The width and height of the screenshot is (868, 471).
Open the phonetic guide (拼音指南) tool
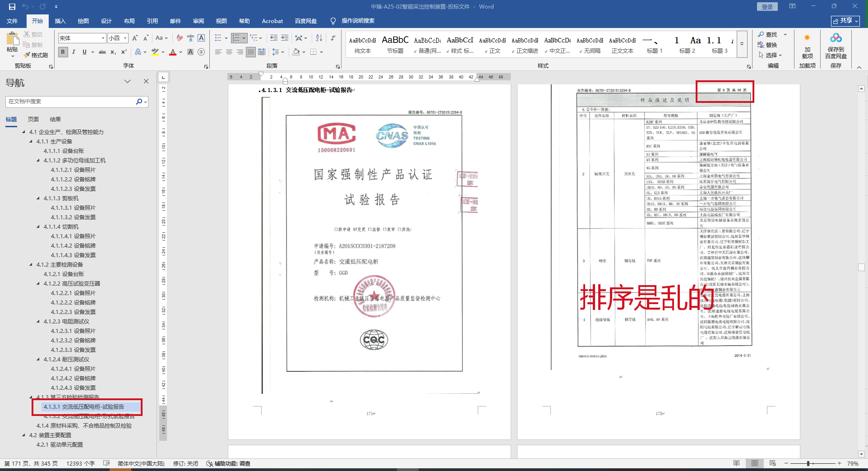click(x=190, y=38)
